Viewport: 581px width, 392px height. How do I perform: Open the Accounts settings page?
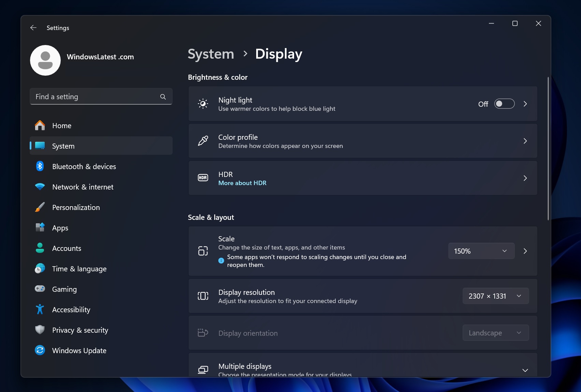(x=67, y=248)
